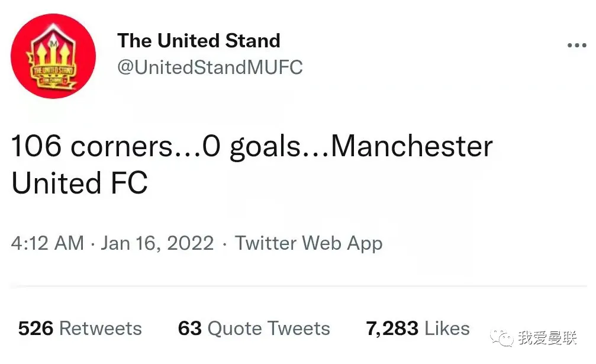Open the three-dot more options menu
Screen dimensions: 596x364
(576, 46)
